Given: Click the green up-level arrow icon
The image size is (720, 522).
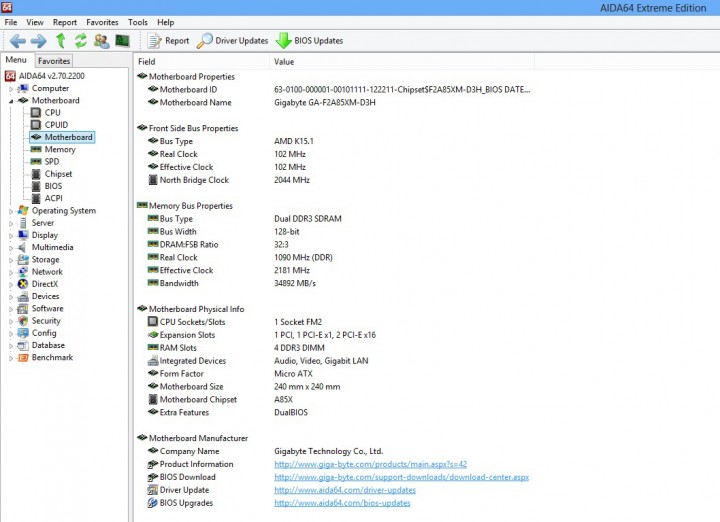Looking at the screenshot, I should pos(60,41).
